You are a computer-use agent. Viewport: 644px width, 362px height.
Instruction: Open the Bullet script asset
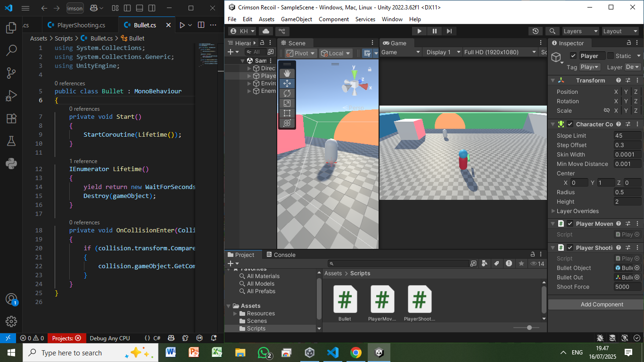click(345, 300)
